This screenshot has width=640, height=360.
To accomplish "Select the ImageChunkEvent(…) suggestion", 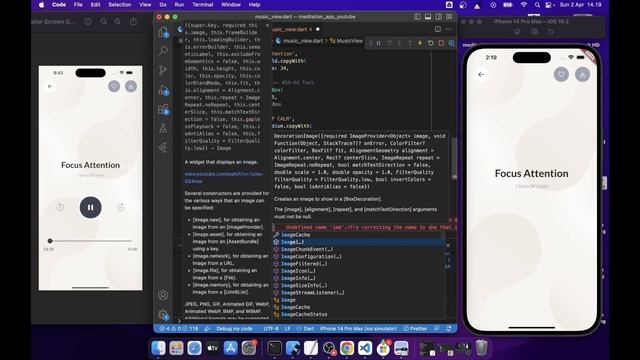I will click(358, 249).
